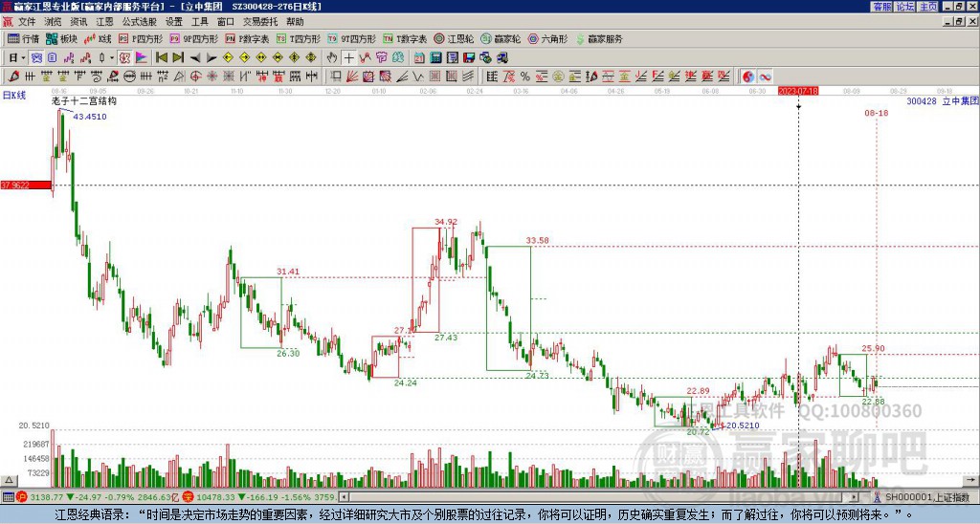Screen dimensions: 980x524
Task: Toggle the 权 adjusted price button
Action: [x=124, y=57]
